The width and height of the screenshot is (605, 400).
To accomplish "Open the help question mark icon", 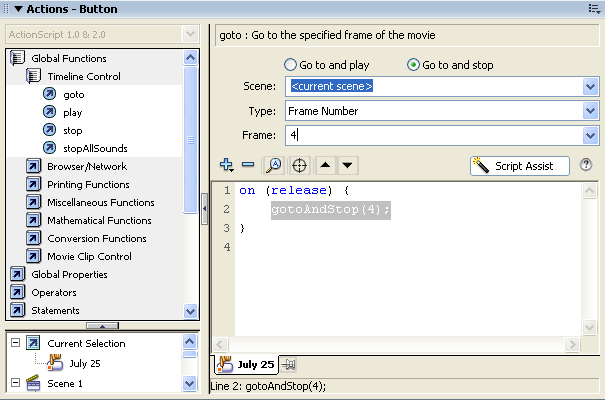I will tap(586, 165).
